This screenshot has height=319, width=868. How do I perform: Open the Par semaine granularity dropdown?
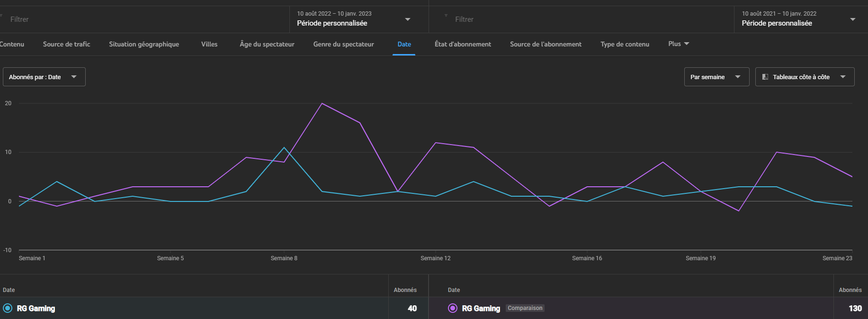[716, 77]
